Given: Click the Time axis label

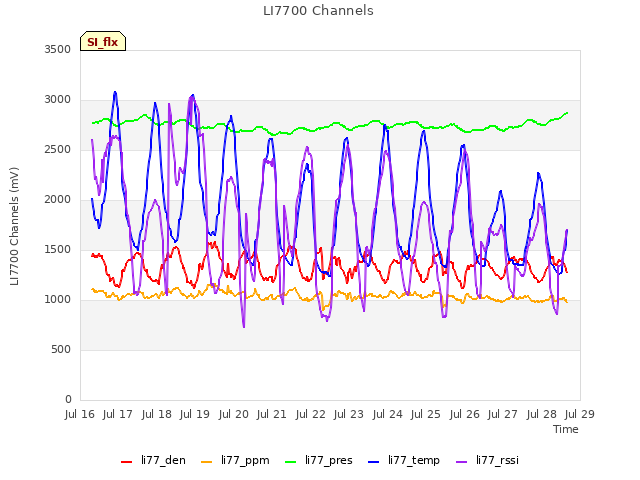Looking at the screenshot, I should click(x=566, y=429).
